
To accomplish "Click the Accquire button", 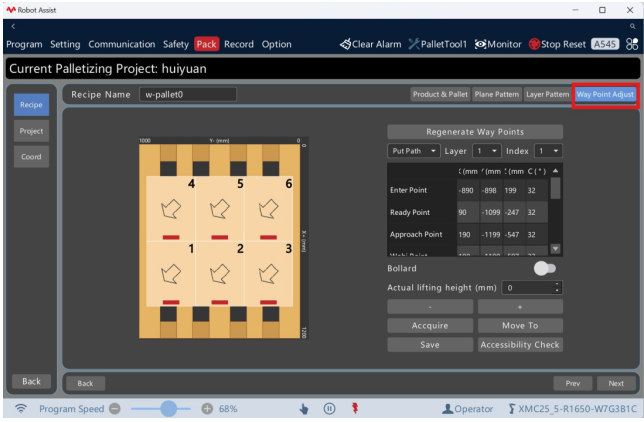I will 430,325.
